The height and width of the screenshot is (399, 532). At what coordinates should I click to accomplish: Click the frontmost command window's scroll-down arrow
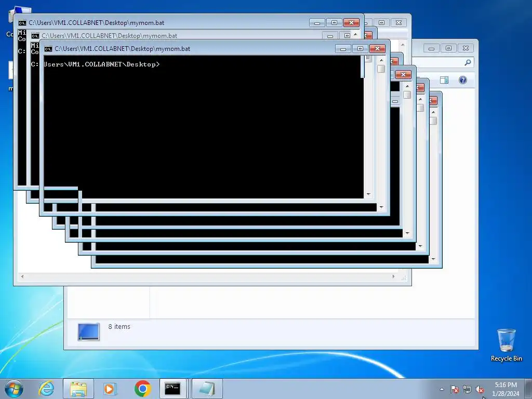coord(381,207)
